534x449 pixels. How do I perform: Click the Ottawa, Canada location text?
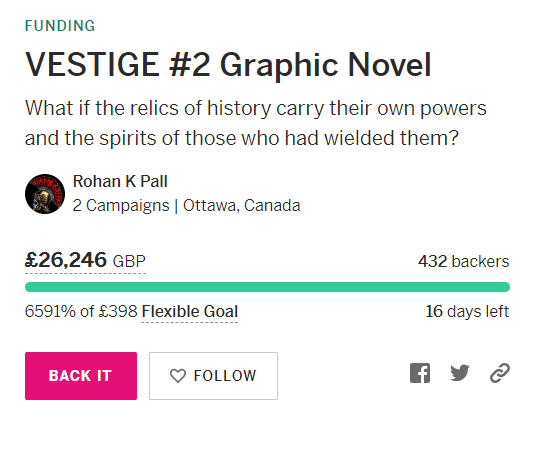(x=241, y=205)
